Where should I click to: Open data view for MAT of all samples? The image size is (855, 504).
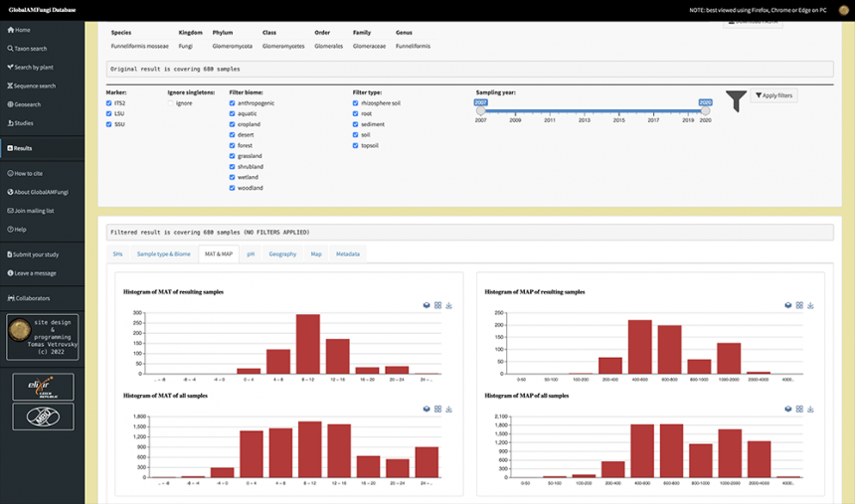pos(427,410)
